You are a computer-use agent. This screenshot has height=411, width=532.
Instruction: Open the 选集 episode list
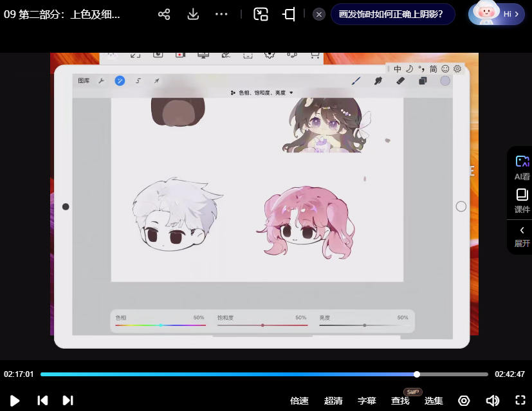(x=434, y=401)
